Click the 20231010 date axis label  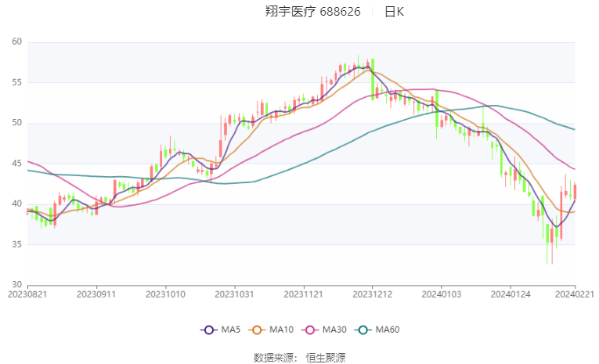(165, 294)
